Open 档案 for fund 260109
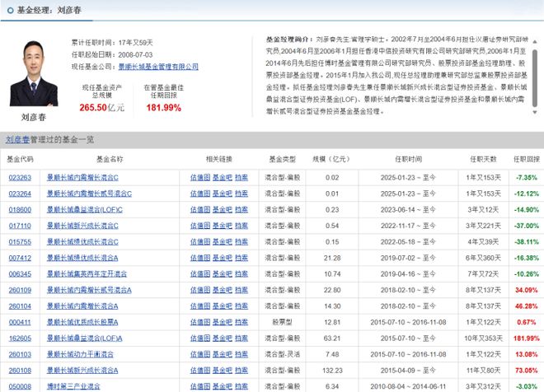Viewport: 544px width, 392px height. point(242,290)
